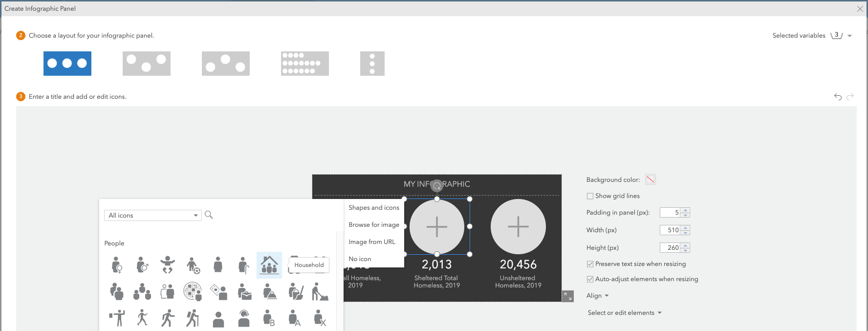Click the panel resize corner handle
The image size is (868, 331).
tap(567, 296)
